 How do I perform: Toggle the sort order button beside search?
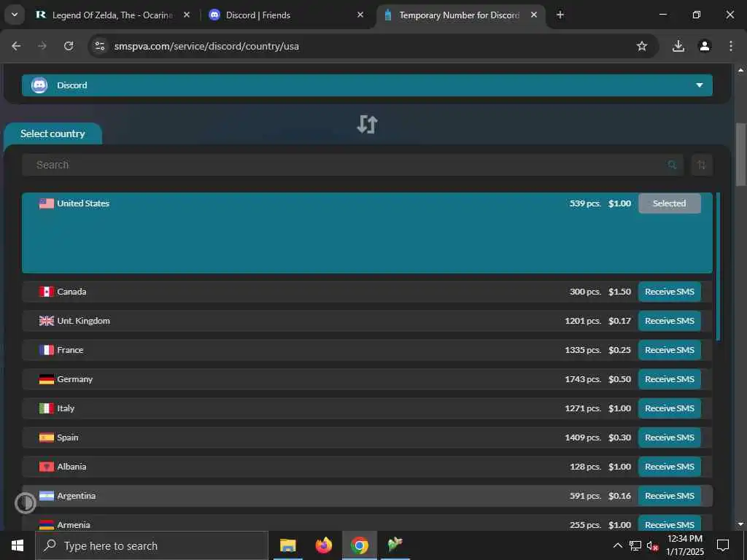click(x=702, y=165)
